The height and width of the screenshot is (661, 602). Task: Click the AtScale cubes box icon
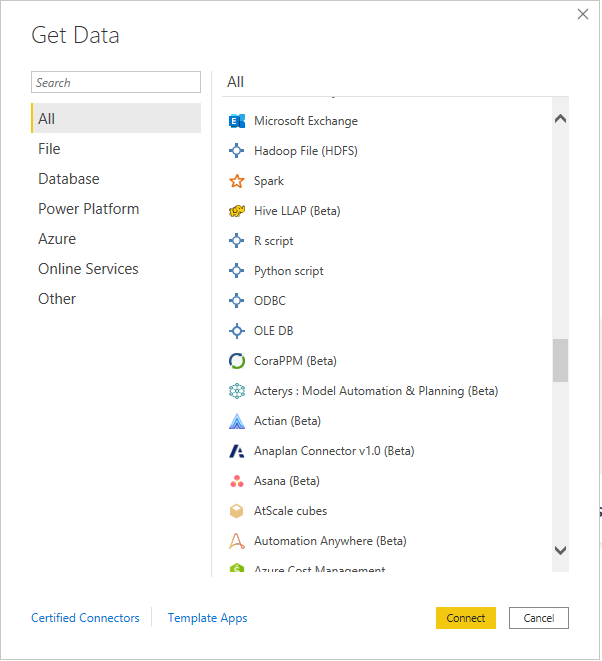pyautogui.click(x=236, y=511)
